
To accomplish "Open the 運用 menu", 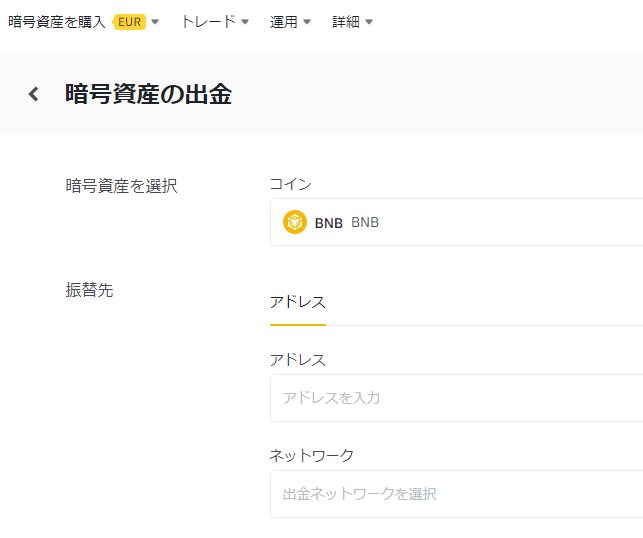I will point(284,22).
